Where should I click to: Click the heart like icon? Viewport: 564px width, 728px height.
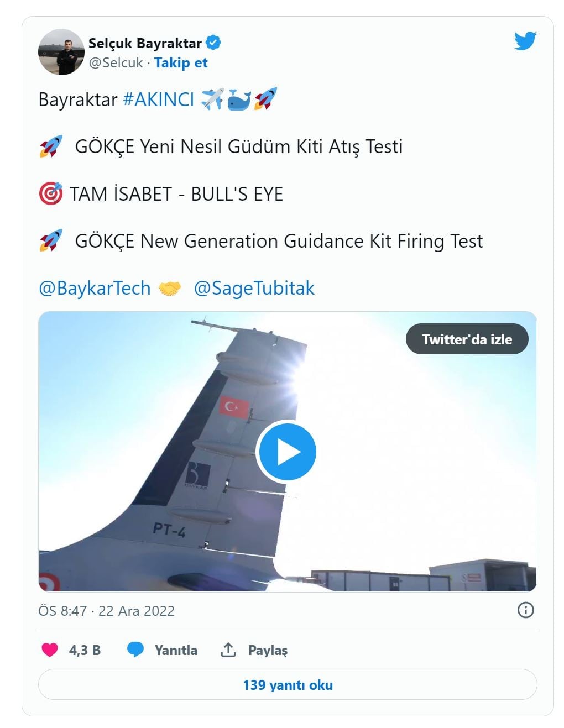(50, 650)
